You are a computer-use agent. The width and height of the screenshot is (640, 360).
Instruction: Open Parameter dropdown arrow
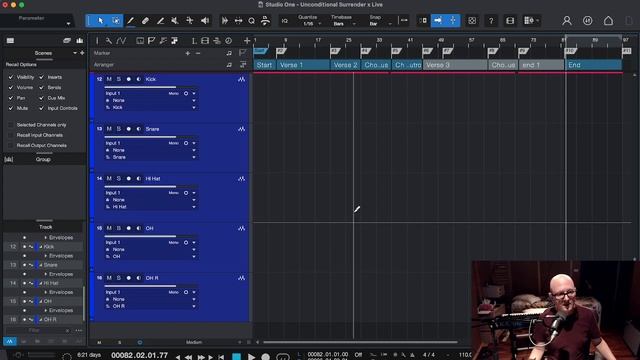[x=68, y=24]
